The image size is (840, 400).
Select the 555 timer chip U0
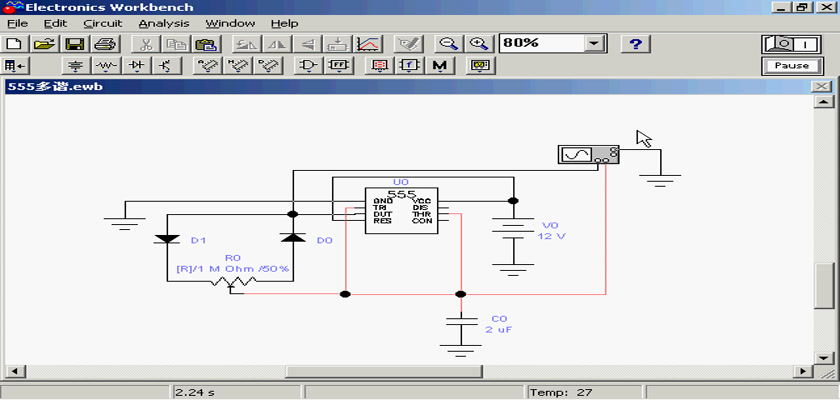point(401,210)
